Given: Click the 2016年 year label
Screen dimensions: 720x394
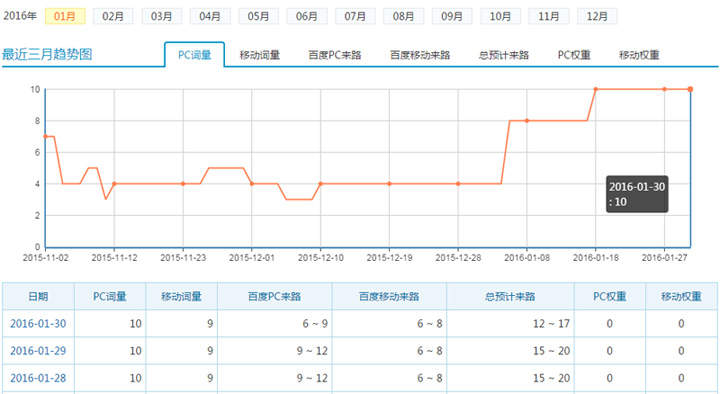Looking at the screenshot, I should click(20, 16).
